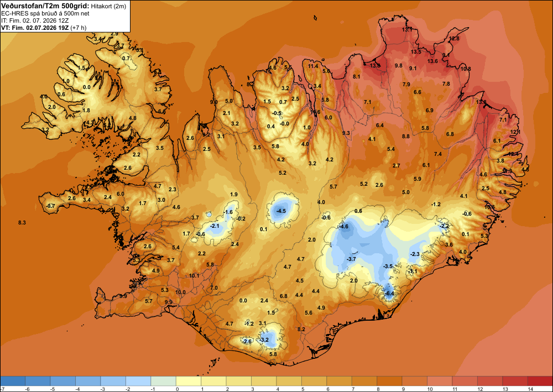This screenshot has width=553, height=392.
Task: Click the 9.2 temperature value
Action: (206, 135)
